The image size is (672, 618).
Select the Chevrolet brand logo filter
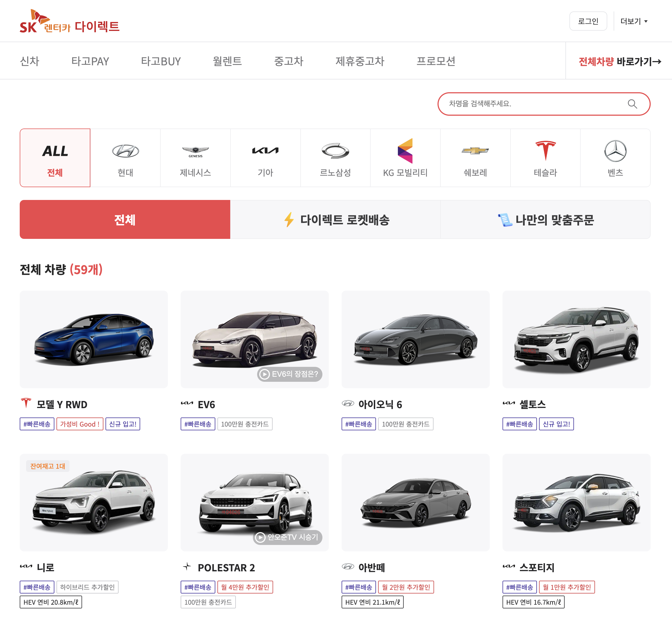[475, 151]
